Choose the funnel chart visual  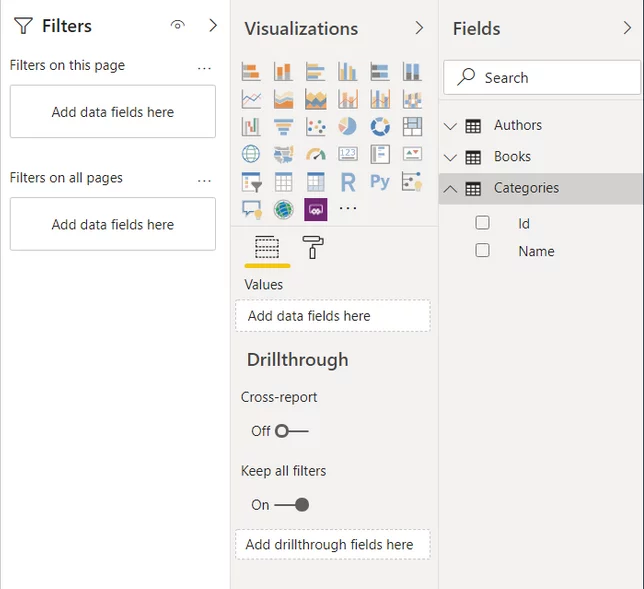point(283,127)
